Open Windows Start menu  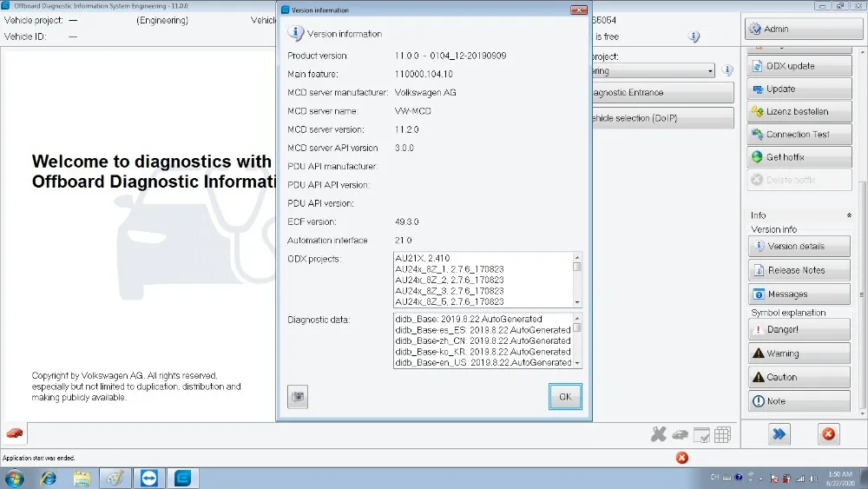pyautogui.click(x=14, y=478)
